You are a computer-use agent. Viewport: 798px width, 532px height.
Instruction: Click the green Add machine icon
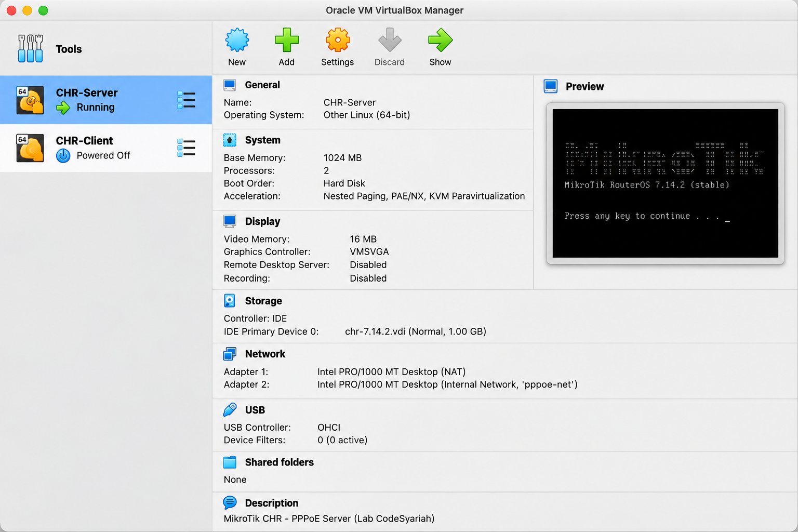click(287, 40)
